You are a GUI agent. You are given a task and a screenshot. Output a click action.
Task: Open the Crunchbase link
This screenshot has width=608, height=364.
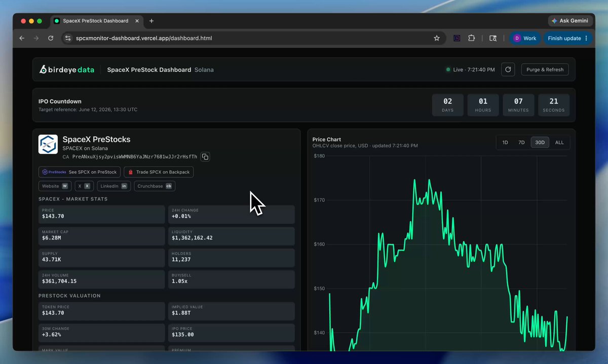coord(155,186)
